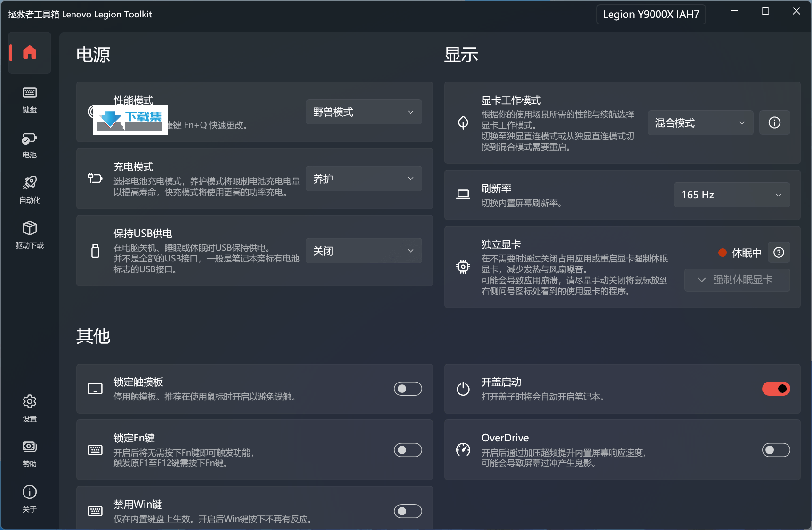Open the 赞助 sponsor page
The image size is (812, 530).
click(29, 454)
